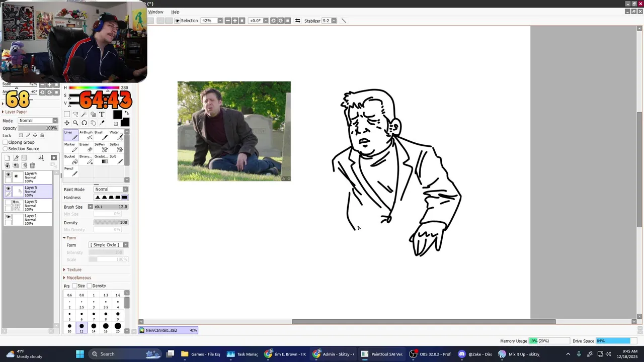This screenshot has width=644, height=362.
Task: Select the Move tool
Action: point(67,123)
